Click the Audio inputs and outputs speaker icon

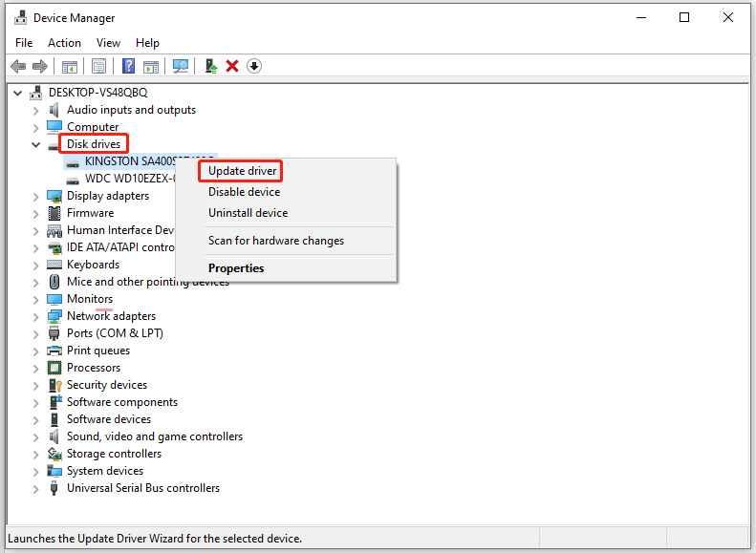(54, 110)
